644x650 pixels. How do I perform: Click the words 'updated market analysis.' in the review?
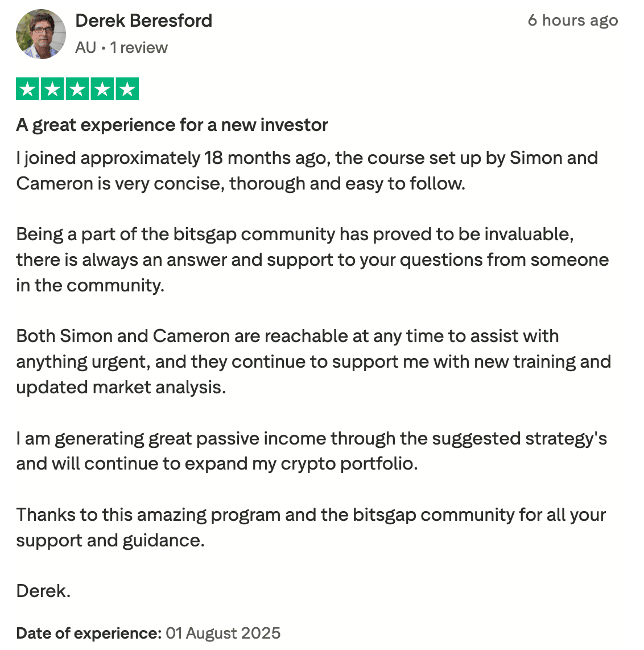click(121, 388)
